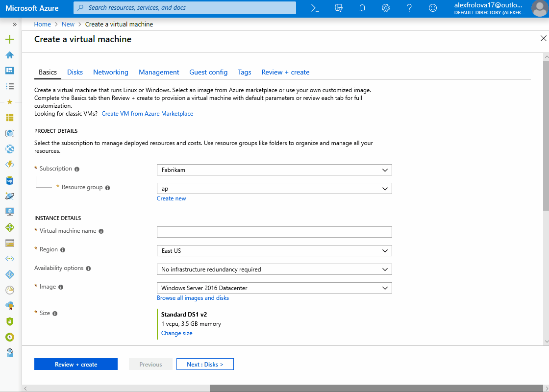The height and width of the screenshot is (392, 549).
Task: Show info tooltip for Resource group
Action: coord(107,188)
